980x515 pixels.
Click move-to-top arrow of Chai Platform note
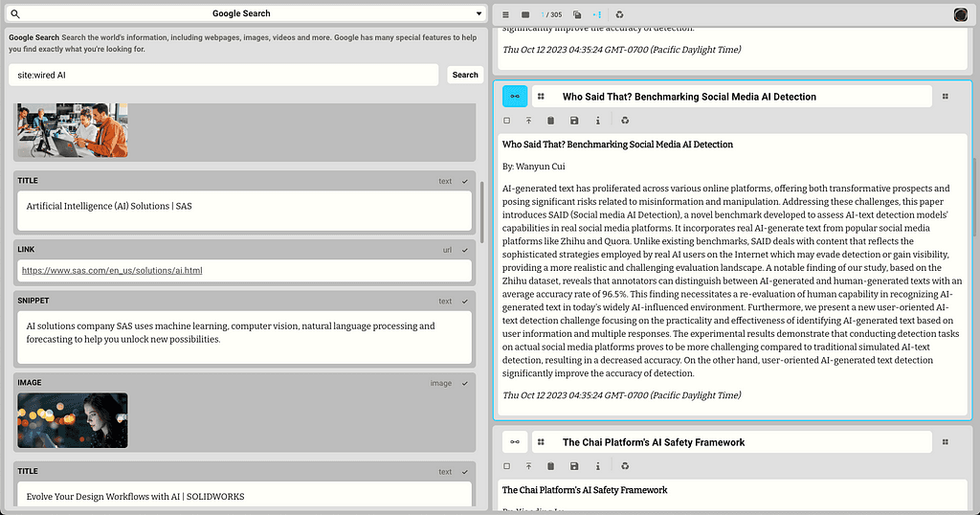click(x=528, y=466)
